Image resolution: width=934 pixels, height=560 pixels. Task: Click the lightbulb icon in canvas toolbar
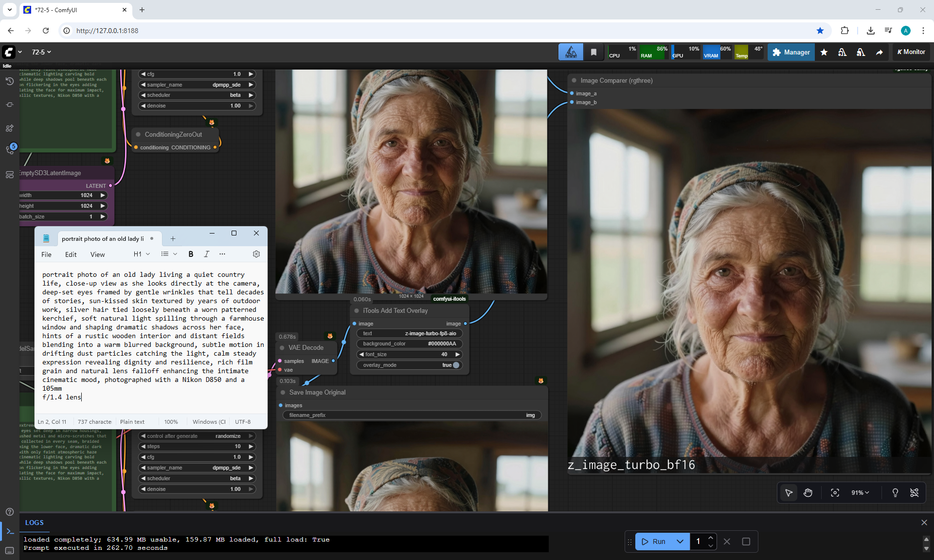(x=895, y=493)
